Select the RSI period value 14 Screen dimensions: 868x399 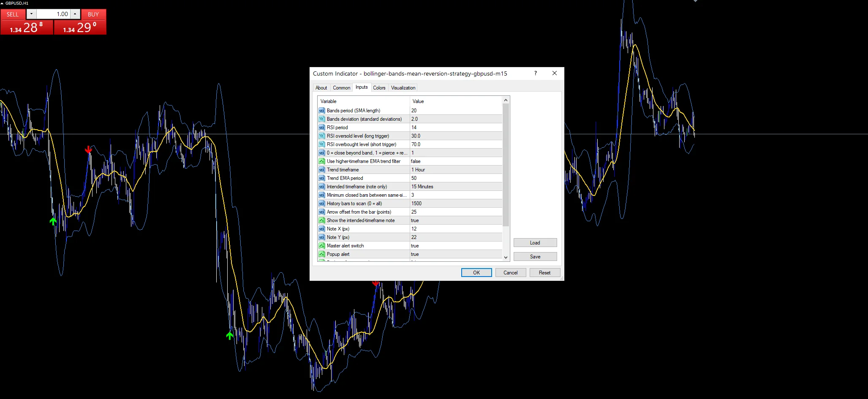456,128
